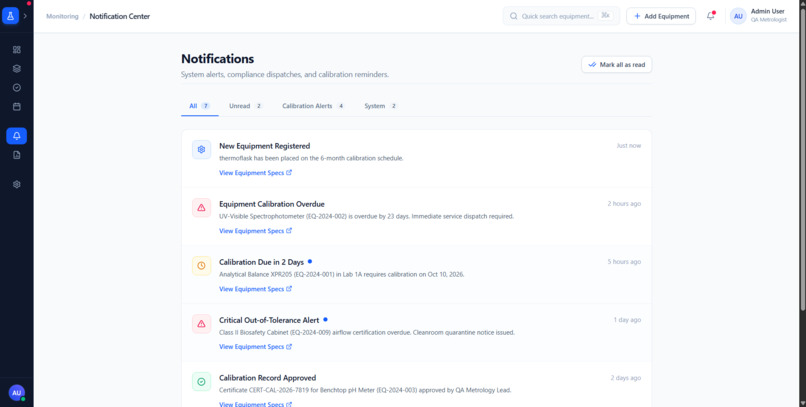The image size is (806, 407).
Task: Click the CERT-CAL-2026-7819 certificate description
Action: point(365,390)
